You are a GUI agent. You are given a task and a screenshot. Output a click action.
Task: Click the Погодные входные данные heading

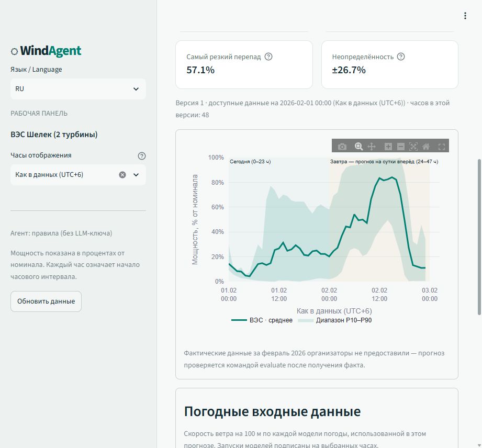[272, 411]
